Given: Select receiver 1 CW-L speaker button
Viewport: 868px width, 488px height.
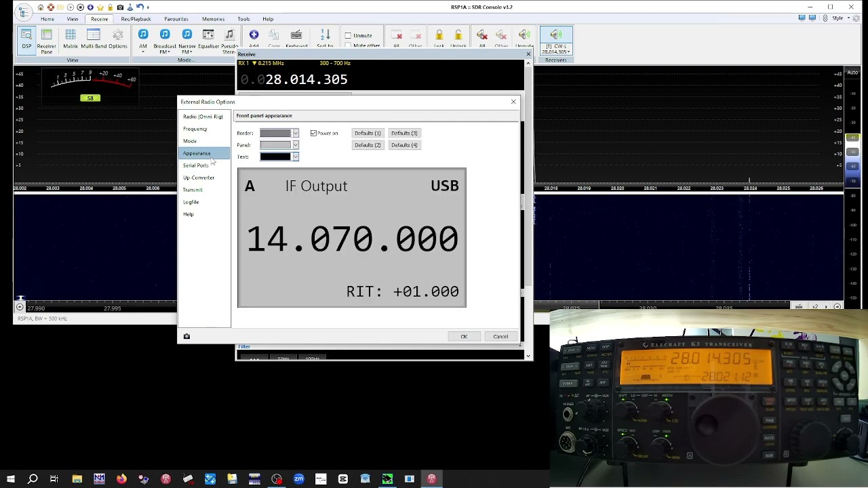Looking at the screenshot, I should [555, 41].
